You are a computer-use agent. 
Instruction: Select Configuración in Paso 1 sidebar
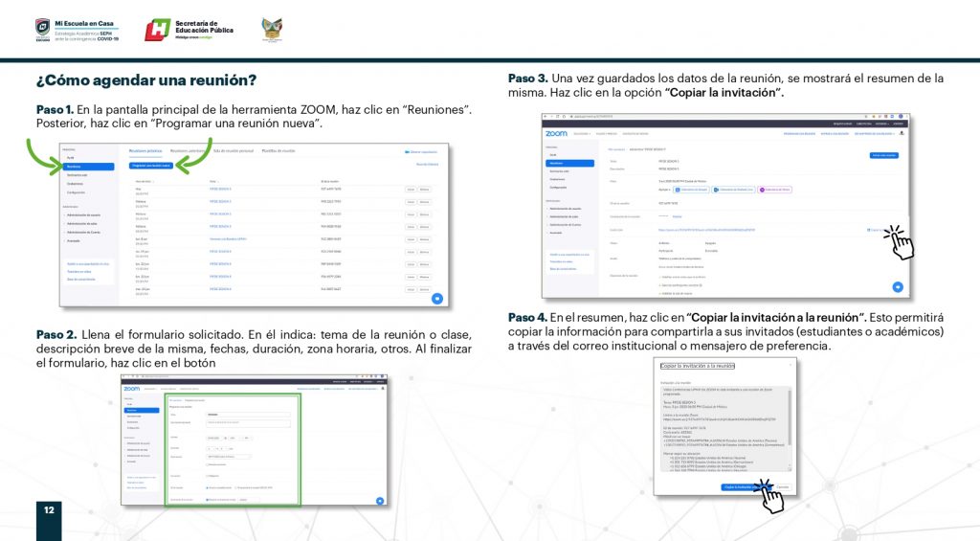[76, 192]
